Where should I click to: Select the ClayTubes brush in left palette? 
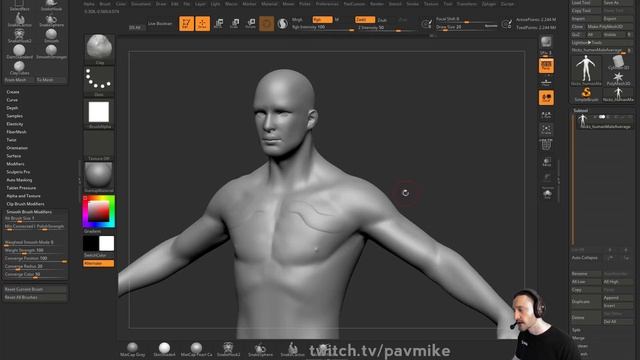19,68
